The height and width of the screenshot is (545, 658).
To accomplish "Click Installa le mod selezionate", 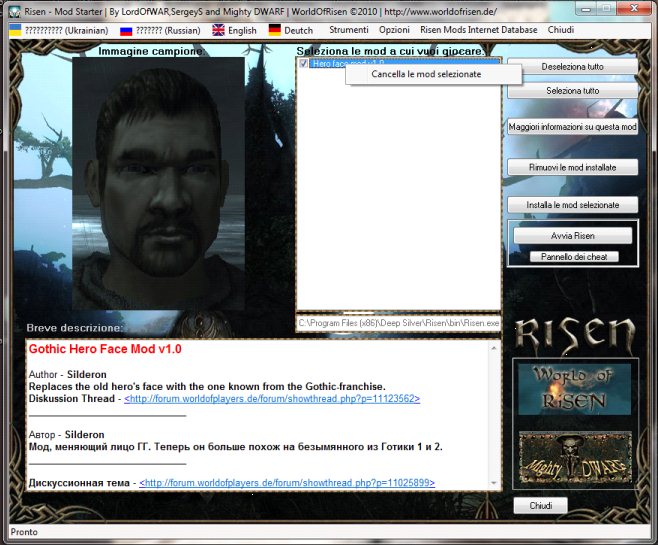I will click(x=572, y=205).
